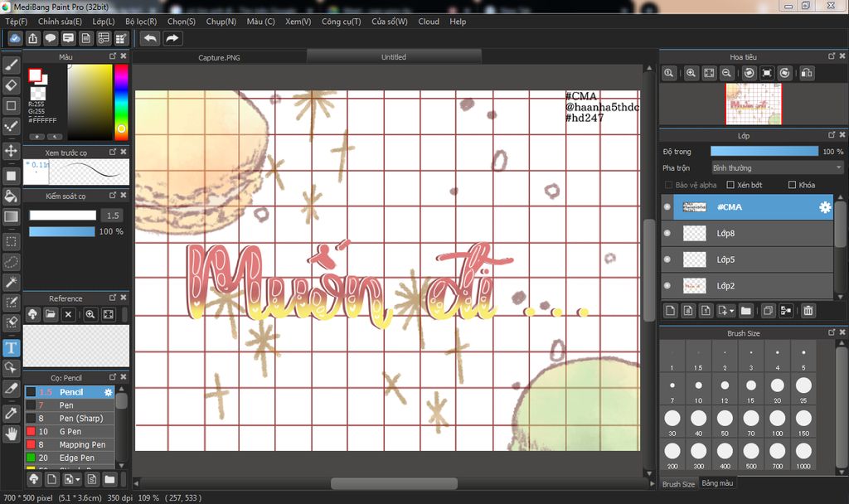Toggle the Bảo vệ alpha checkbox
The image size is (849, 504).
tap(669, 185)
